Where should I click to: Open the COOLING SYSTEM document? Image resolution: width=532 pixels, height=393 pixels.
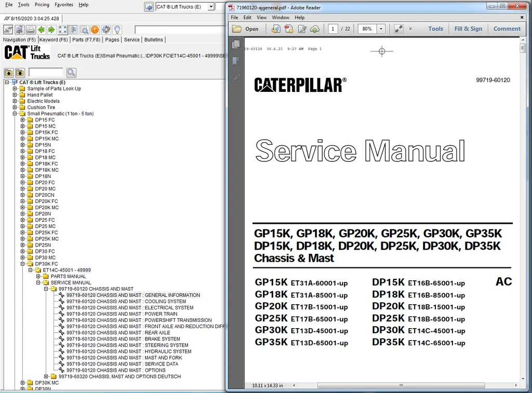pos(126,302)
